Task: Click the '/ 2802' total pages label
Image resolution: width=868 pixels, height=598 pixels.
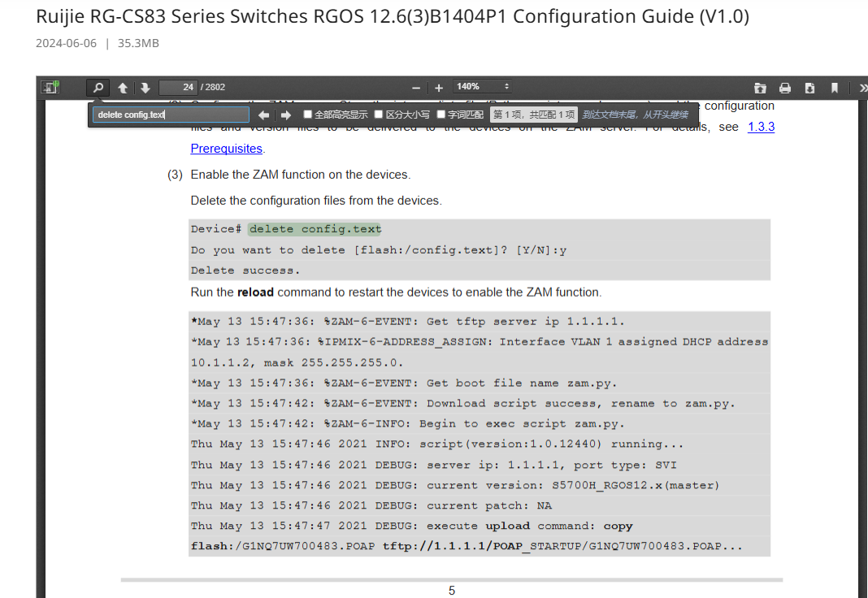Action: (213, 87)
